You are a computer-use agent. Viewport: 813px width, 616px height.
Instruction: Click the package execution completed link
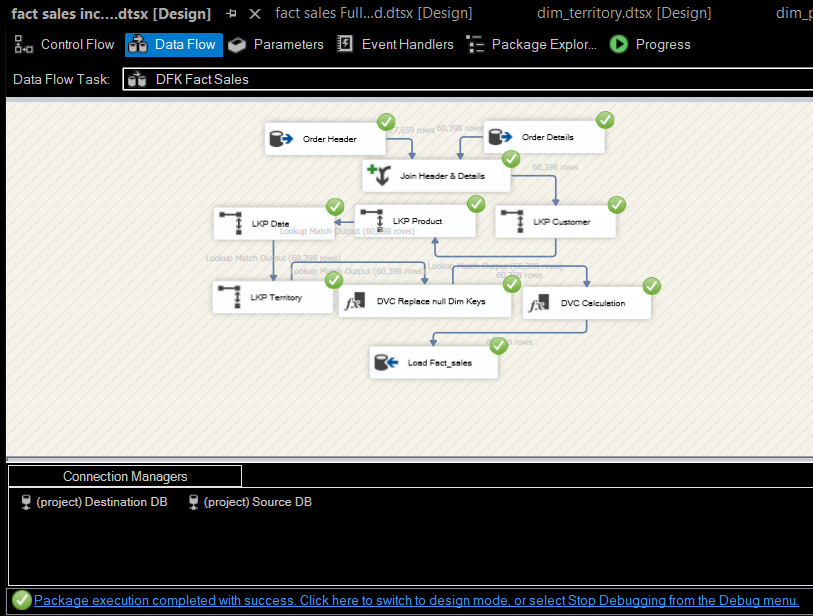416,600
